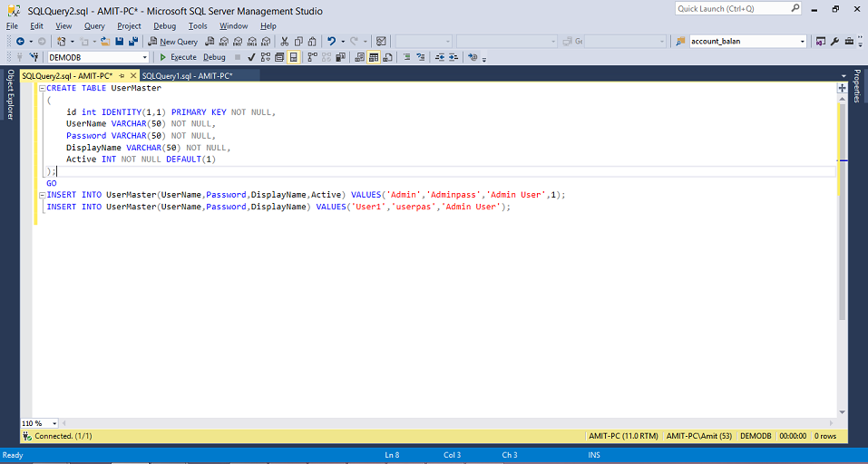The width and height of the screenshot is (868, 464).
Task: Cut the selection using scissors icon
Action: coord(285,41)
